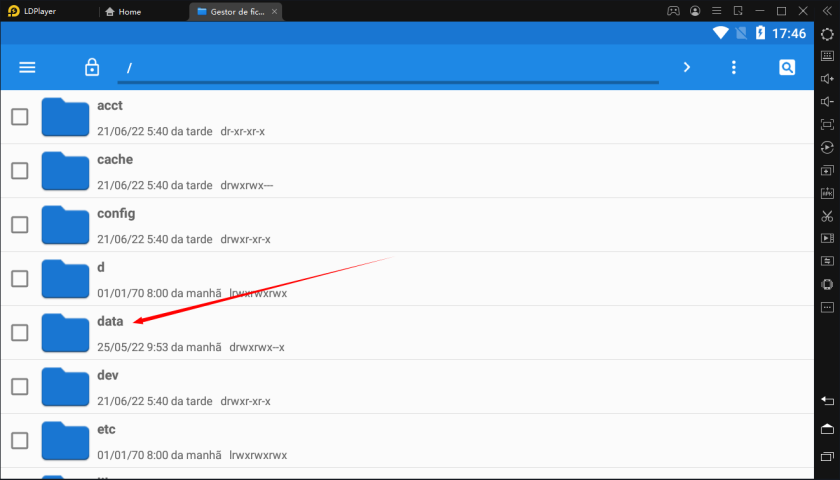Open the user account icon in title bar
The image size is (840, 480).
tap(695, 11)
